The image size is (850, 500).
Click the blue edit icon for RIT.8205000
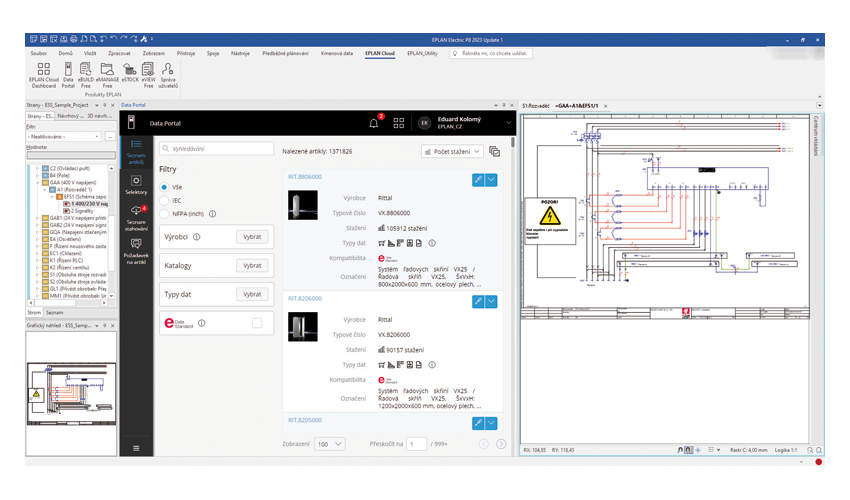click(478, 422)
